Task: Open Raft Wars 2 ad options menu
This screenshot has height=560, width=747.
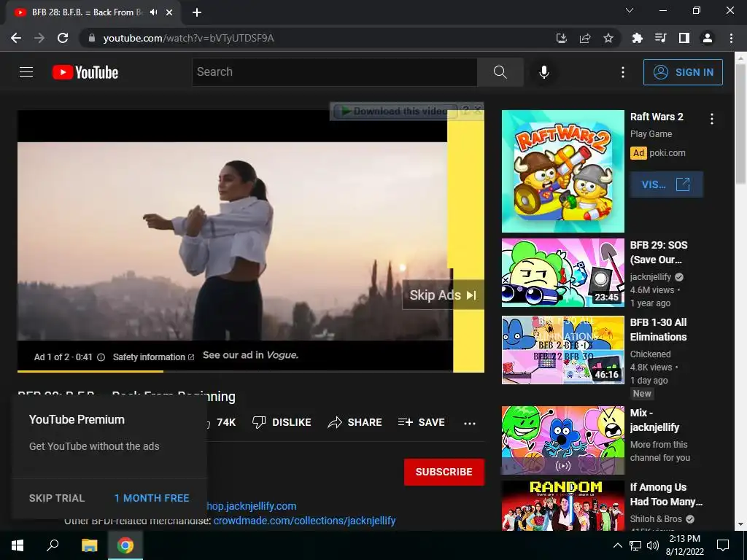Action: 712,119
